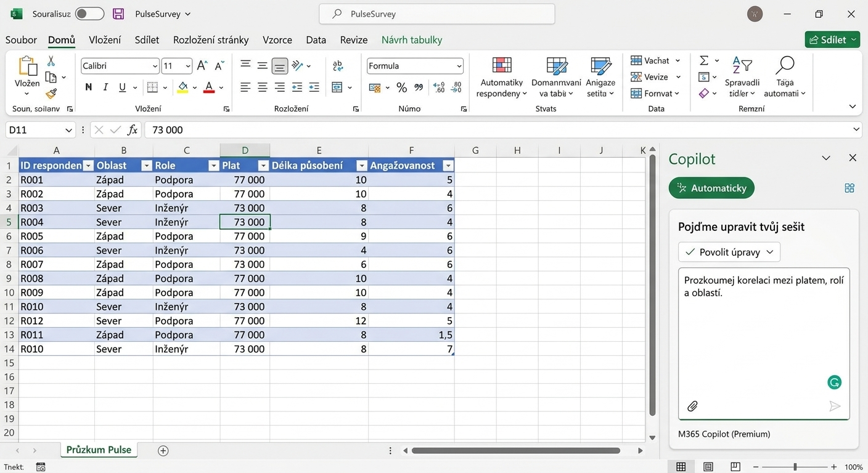Image resolution: width=868 pixels, height=473 pixels.
Task: Open the Vzorce ribbon tab
Action: tap(277, 40)
